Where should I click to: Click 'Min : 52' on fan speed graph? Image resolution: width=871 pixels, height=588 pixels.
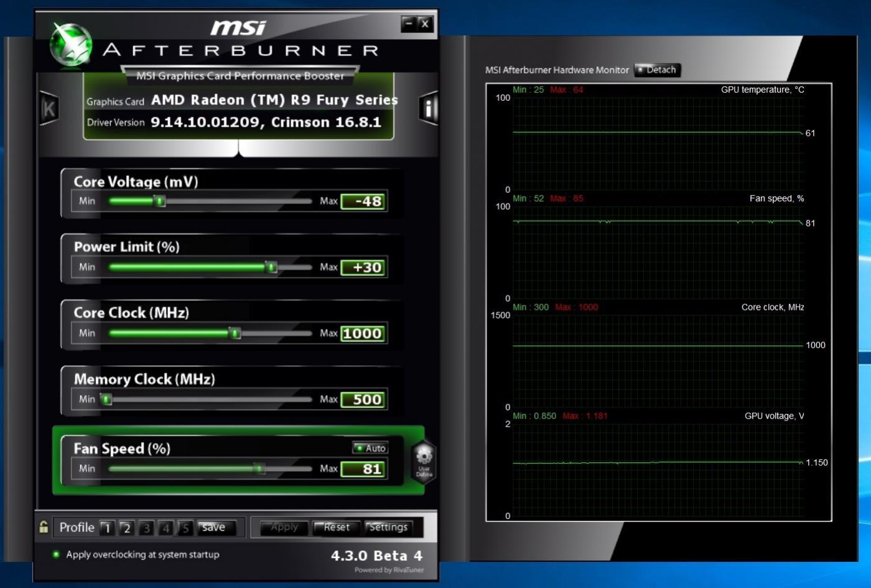528,198
